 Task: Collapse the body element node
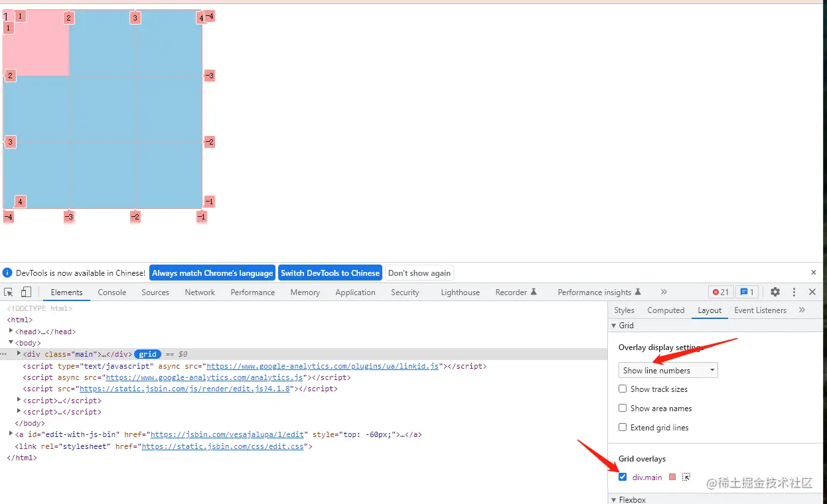point(11,342)
